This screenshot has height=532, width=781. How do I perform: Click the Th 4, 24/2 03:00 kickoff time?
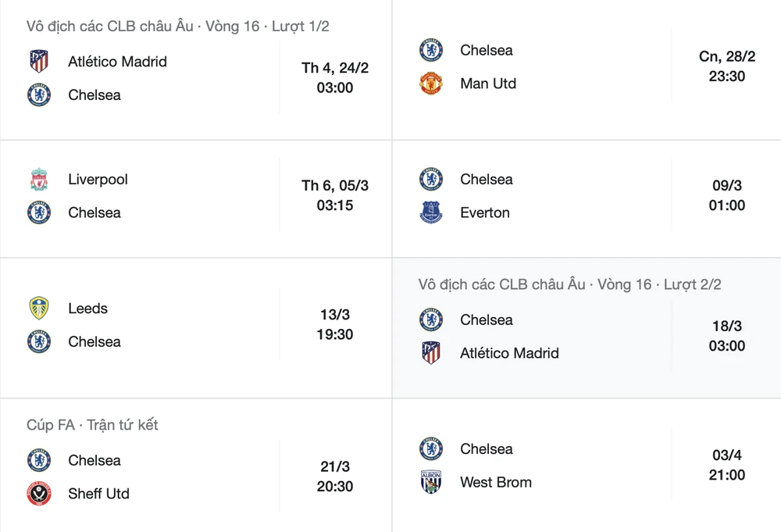pyautogui.click(x=335, y=78)
